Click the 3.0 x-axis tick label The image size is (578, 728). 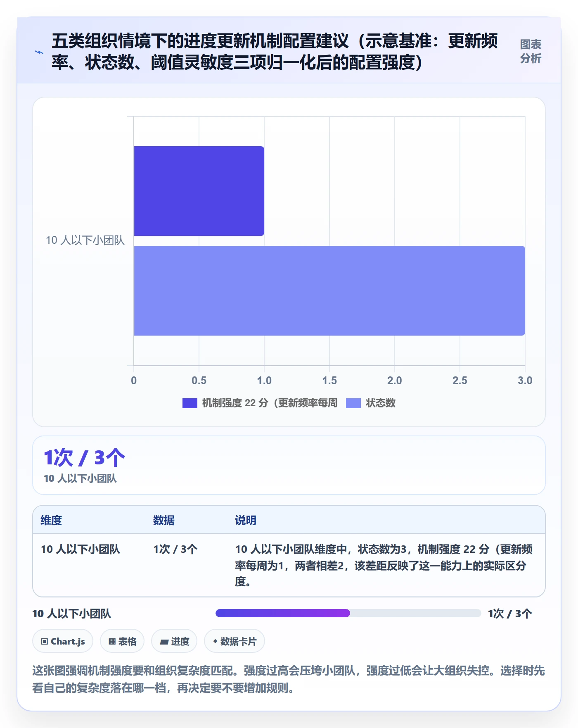tap(525, 381)
